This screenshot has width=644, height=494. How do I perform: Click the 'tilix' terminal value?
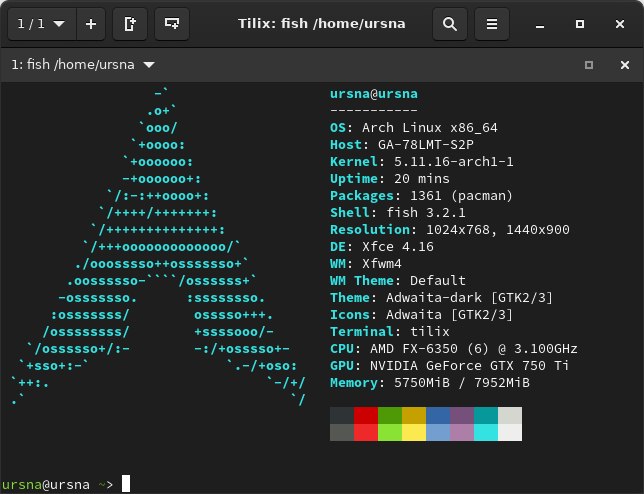click(430, 332)
